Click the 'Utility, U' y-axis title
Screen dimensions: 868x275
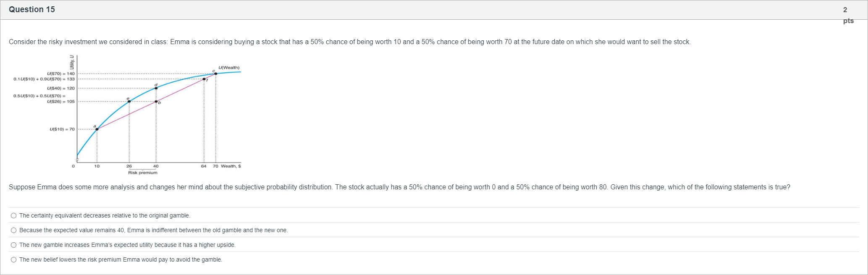coord(72,62)
